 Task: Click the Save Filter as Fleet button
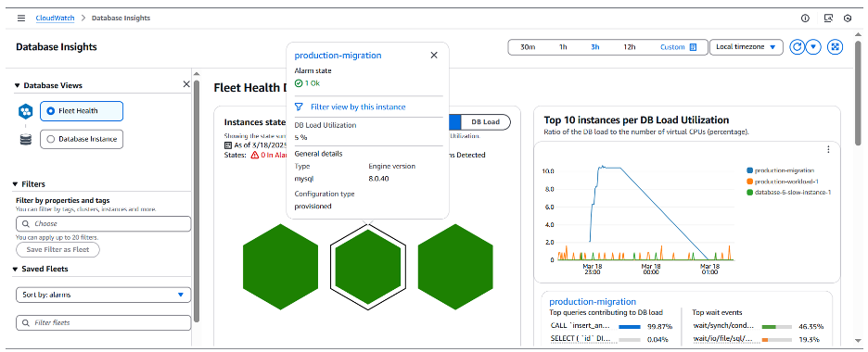pyautogui.click(x=57, y=250)
